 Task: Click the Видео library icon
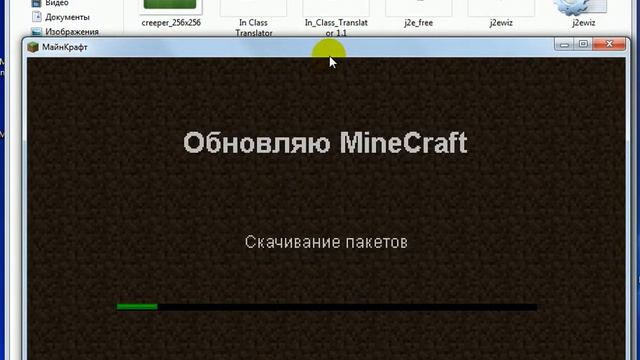pyautogui.click(x=36, y=3)
